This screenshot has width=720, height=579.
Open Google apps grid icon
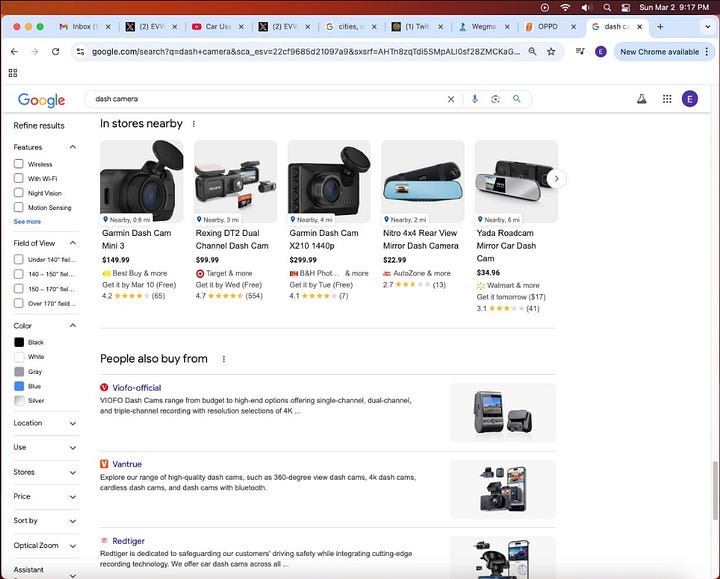667,99
